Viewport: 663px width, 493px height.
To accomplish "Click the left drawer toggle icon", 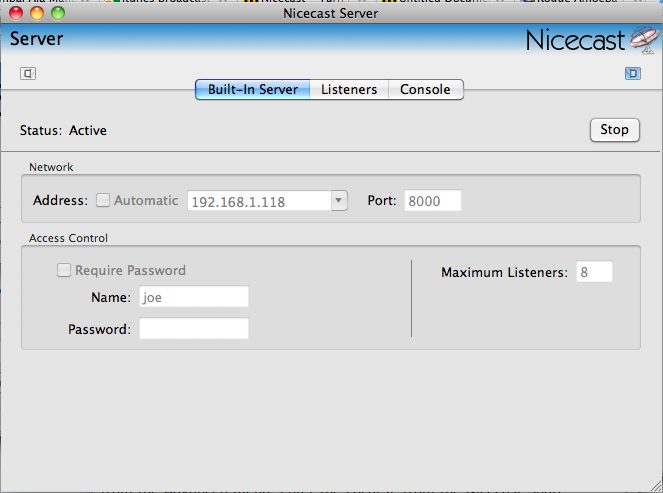I will coord(28,74).
